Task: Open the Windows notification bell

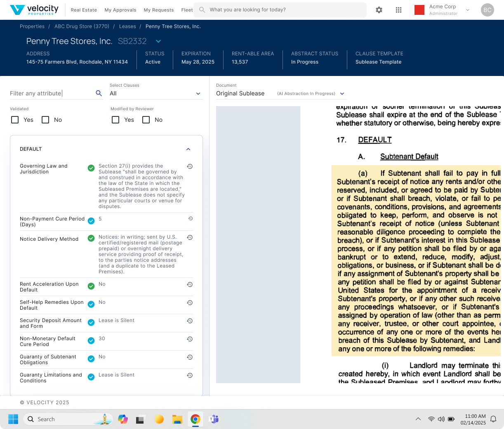Action: point(493,419)
